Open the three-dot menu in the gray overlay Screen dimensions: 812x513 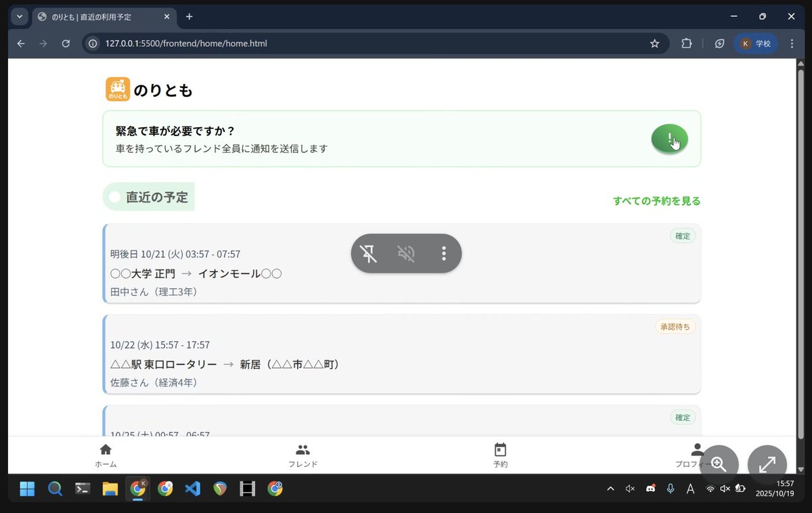click(444, 254)
